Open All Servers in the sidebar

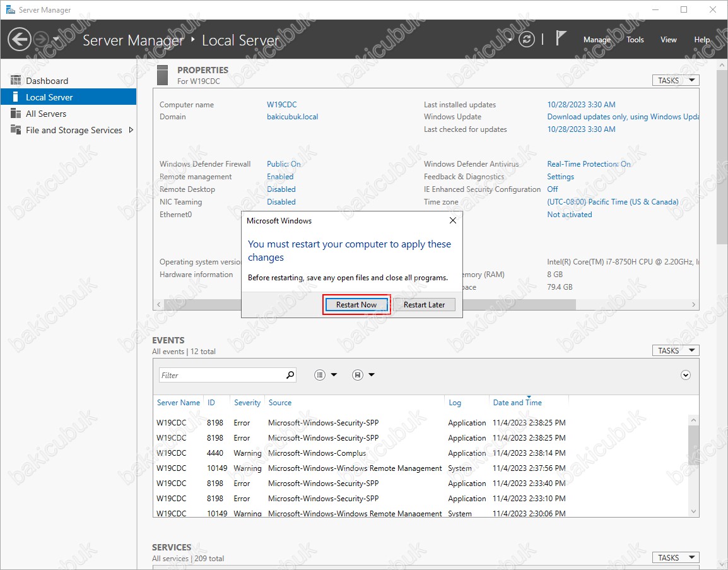pos(46,114)
